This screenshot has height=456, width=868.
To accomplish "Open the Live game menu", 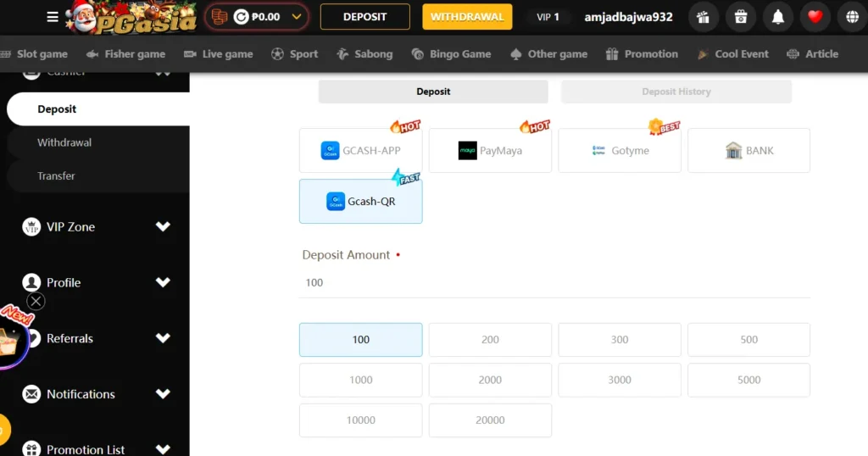I will 218,53.
